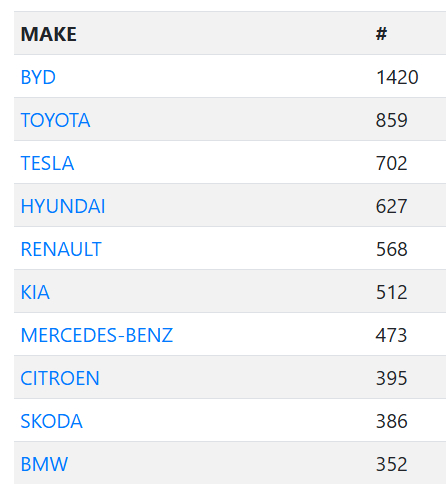Select the 627 count for Hyundai
Image resolution: width=446 pixels, height=484 pixels.
point(392,206)
